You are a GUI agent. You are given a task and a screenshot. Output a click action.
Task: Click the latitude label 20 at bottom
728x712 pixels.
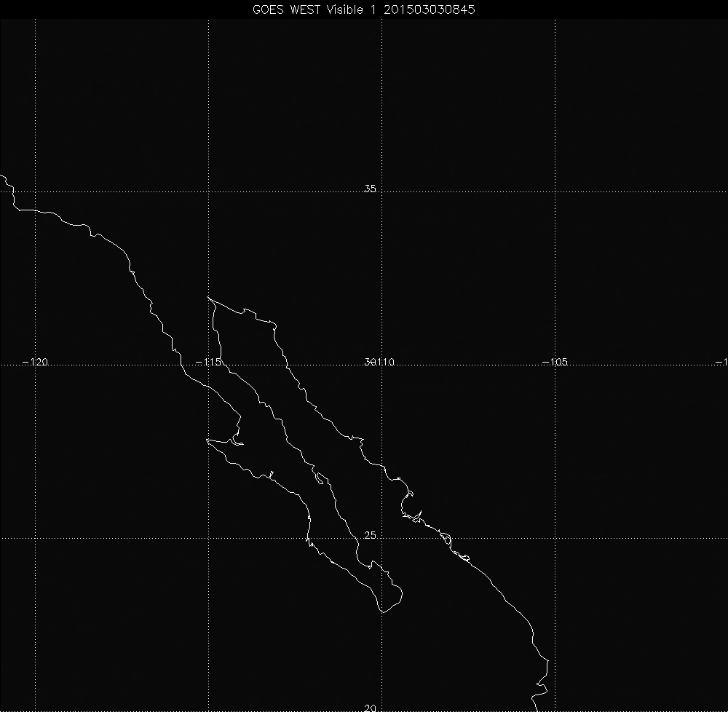click(x=370, y=708)
